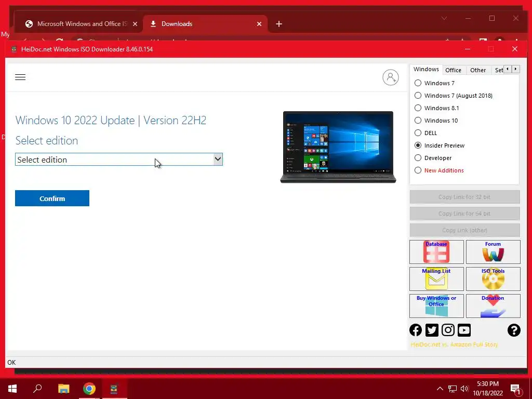Close the ISO Downloader window
The width and height of the screenshot is (532, 399).
(x=515, y=49)
